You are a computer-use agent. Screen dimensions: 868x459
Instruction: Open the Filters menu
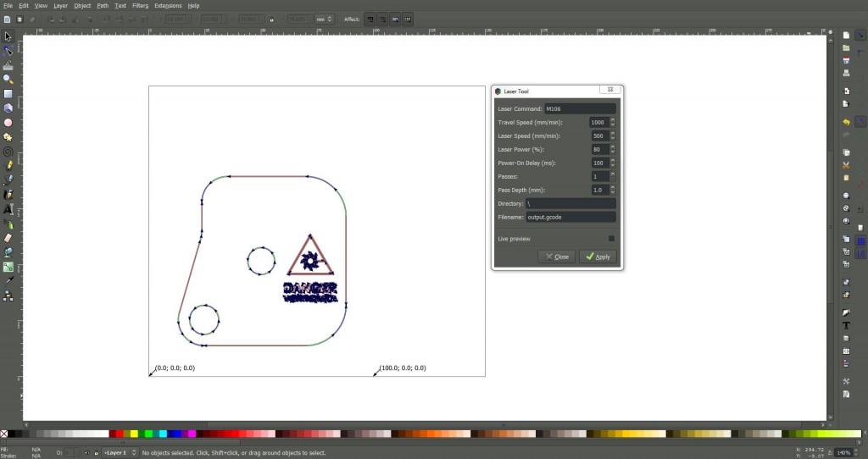(140, 6)
